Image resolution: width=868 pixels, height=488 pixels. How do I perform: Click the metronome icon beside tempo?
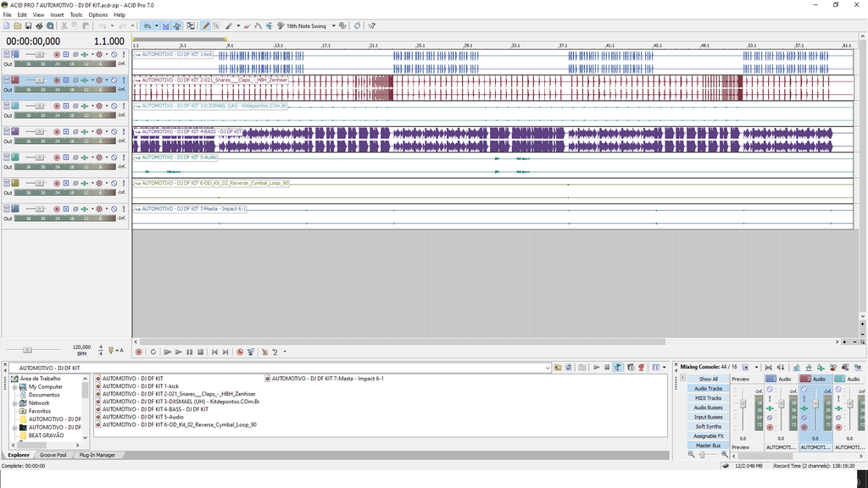(x=111, y=350)
